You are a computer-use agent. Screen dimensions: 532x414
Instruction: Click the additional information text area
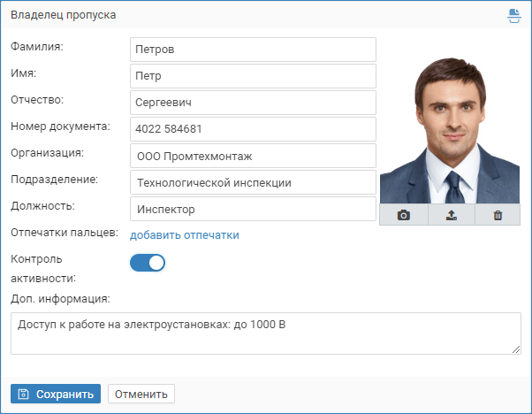[x=265, y=334]
